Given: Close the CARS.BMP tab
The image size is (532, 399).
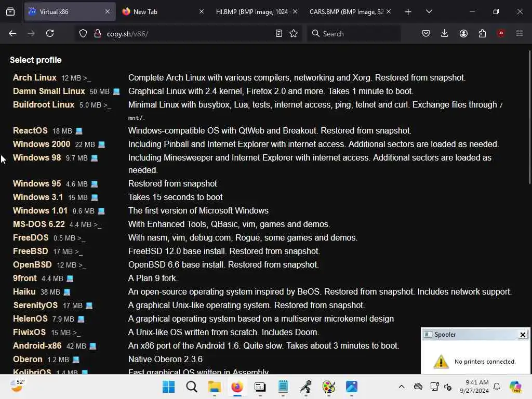Looking at the screenshot, I should [x=389, y=11].
